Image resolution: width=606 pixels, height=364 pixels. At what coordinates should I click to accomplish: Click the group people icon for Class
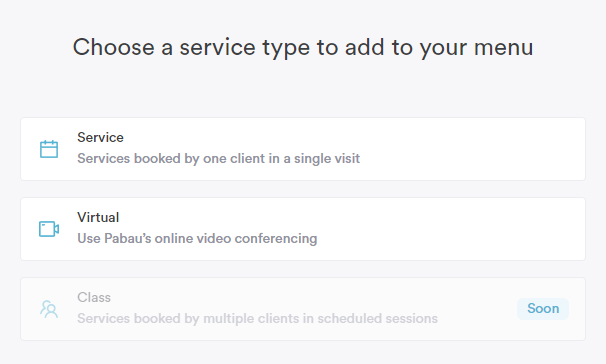click(49, 309)
